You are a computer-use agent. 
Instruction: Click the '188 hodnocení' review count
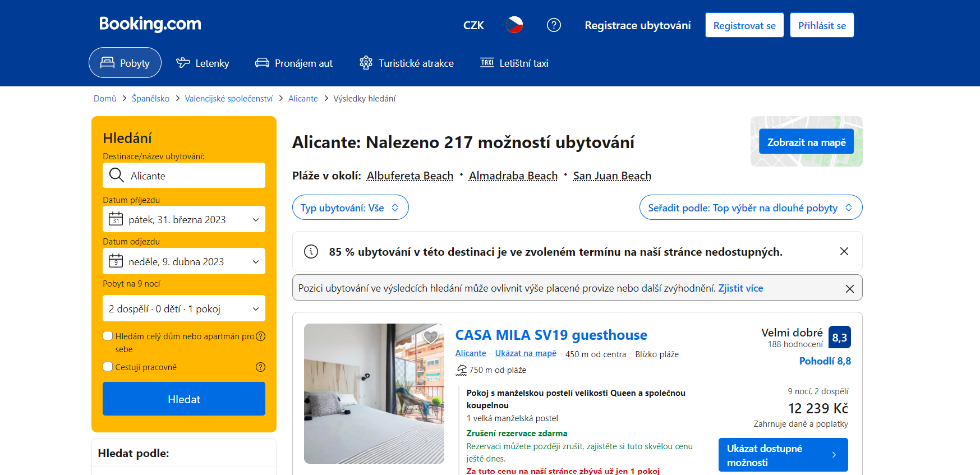(795, 344)
